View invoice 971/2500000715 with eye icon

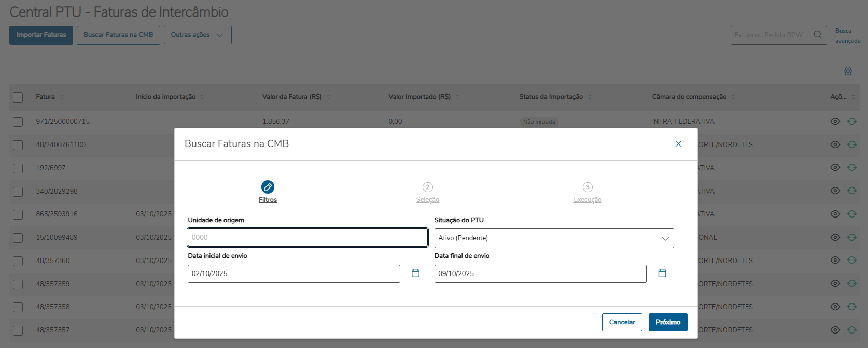pyautogui.click(x=835, y=121)
